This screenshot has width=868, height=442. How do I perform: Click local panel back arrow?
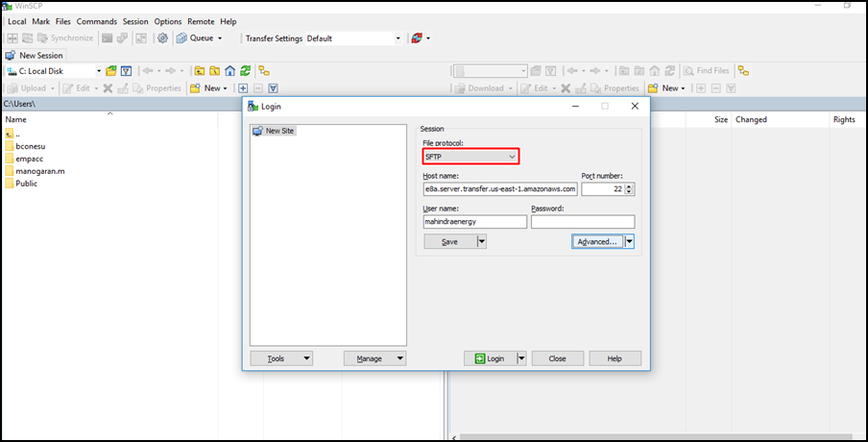tap(147, 71)
